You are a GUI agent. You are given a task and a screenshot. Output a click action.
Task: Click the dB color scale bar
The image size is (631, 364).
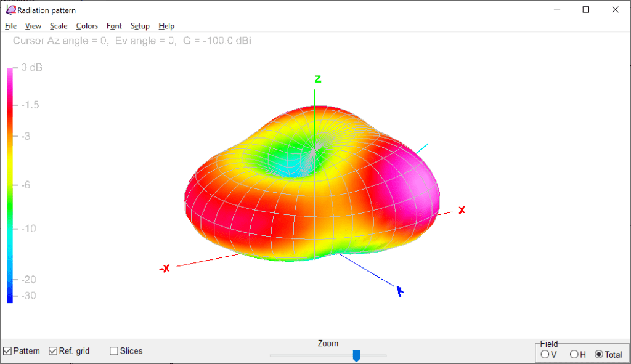10,185
